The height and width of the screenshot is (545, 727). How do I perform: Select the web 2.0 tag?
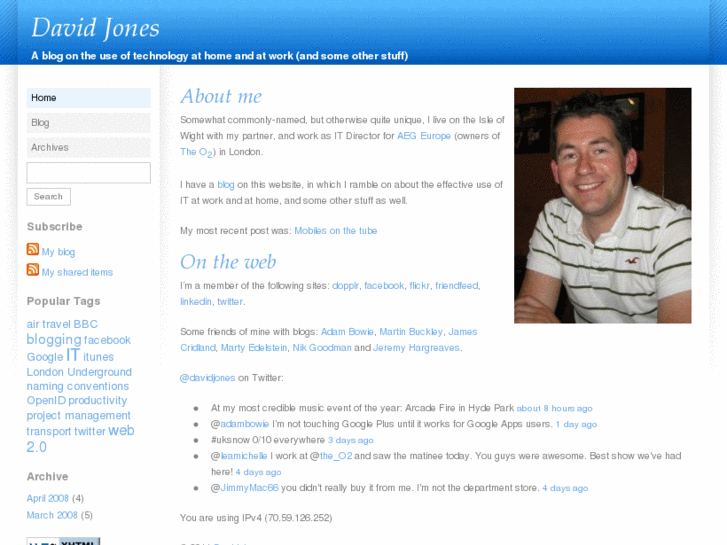click(80, 439)
